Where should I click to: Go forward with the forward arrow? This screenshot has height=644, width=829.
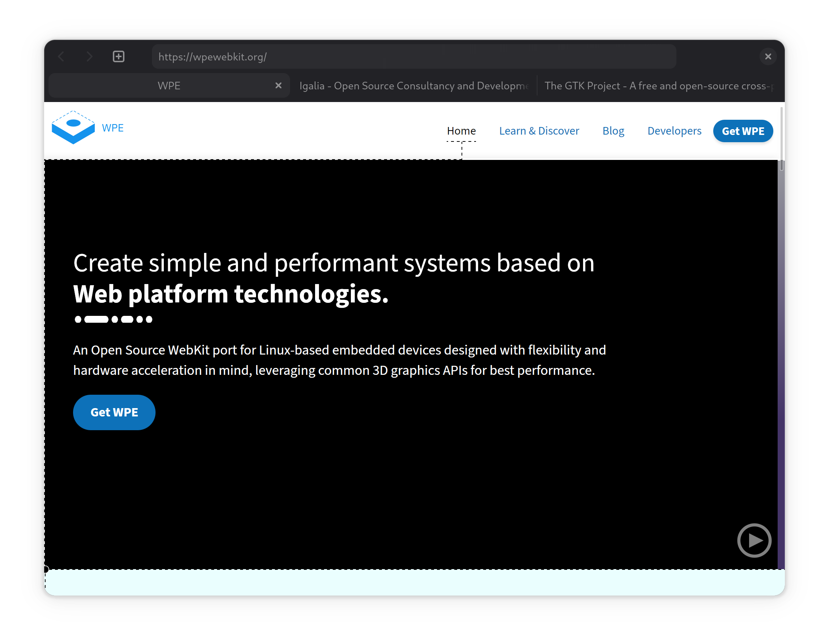[x=90, y=56]
